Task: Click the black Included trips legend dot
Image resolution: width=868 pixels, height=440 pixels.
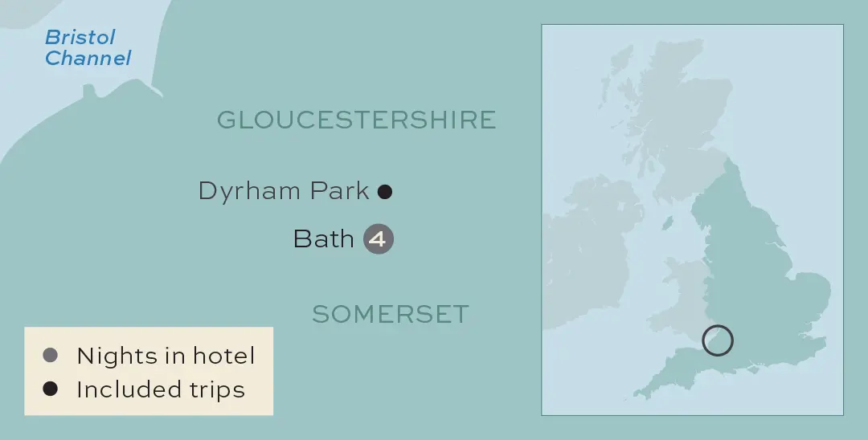Action: coord(51,389)
